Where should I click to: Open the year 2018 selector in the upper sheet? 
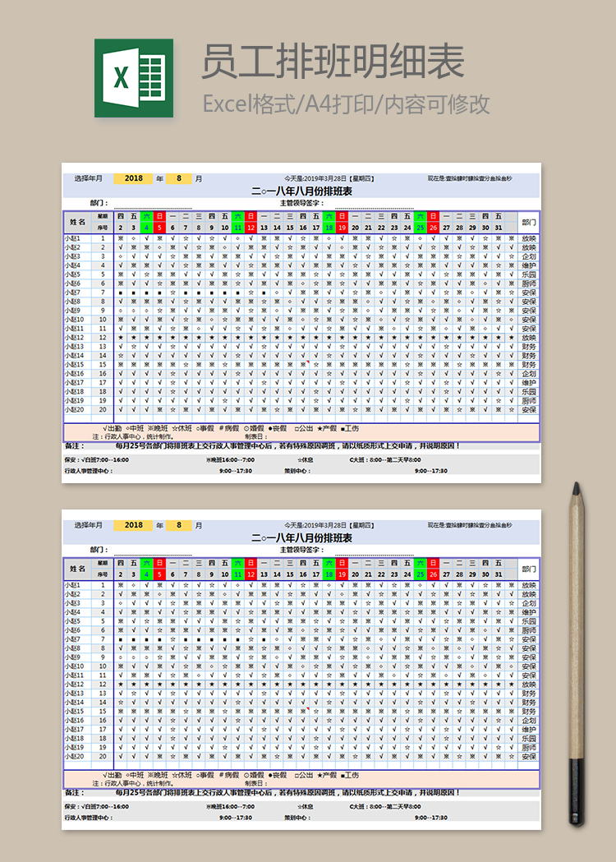(133, 178)
